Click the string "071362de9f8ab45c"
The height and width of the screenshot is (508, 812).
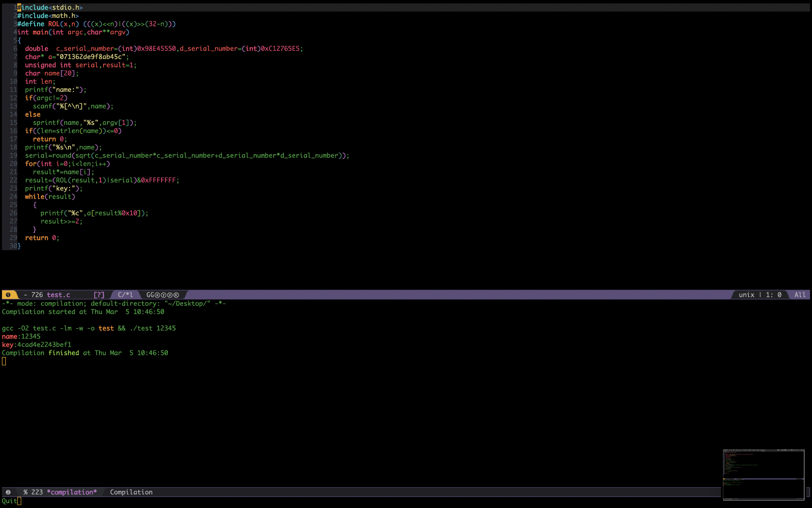click(x=91, y=57)
